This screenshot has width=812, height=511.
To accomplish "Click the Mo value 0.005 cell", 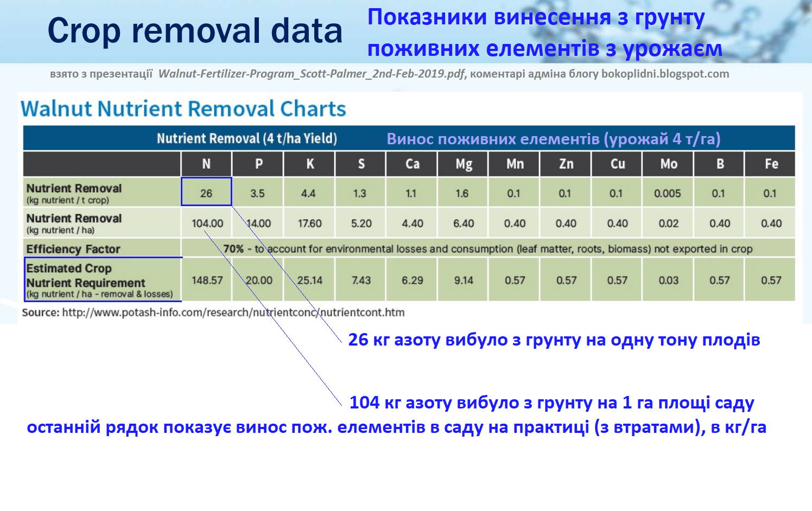I will (669, 193).
